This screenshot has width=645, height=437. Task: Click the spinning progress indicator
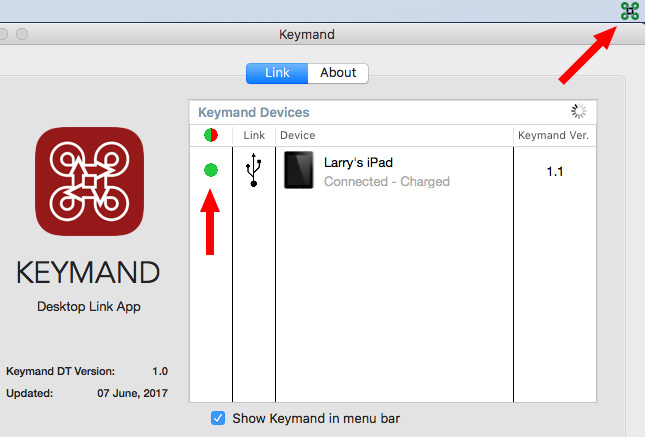579,111
